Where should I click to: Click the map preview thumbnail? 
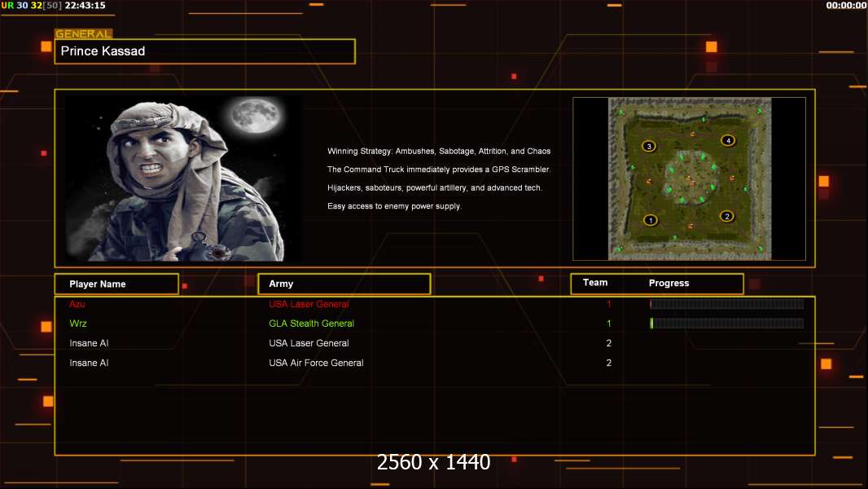(x=689, y=178)
